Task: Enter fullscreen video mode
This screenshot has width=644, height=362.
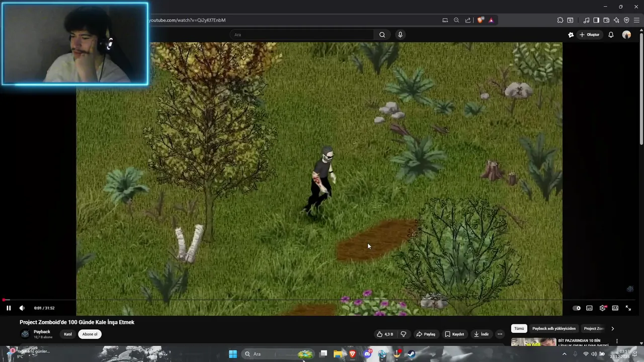Action: pyautogui.click(x=628, y=308)
